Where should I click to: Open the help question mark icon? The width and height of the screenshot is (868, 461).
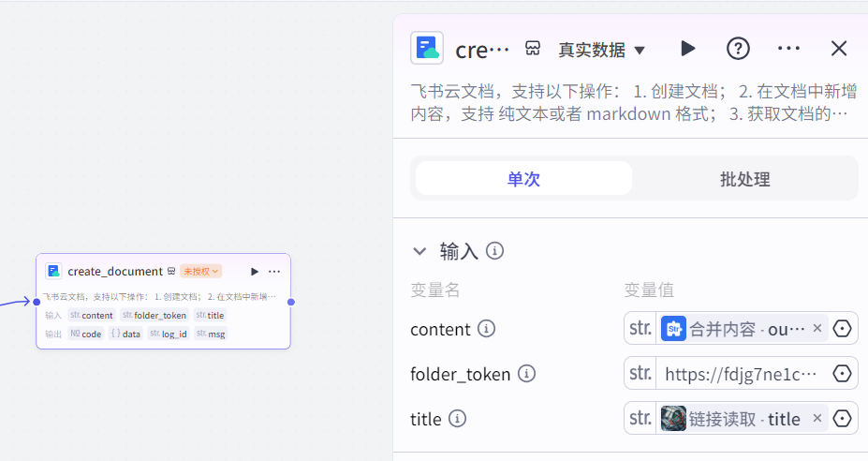[738, 49]
